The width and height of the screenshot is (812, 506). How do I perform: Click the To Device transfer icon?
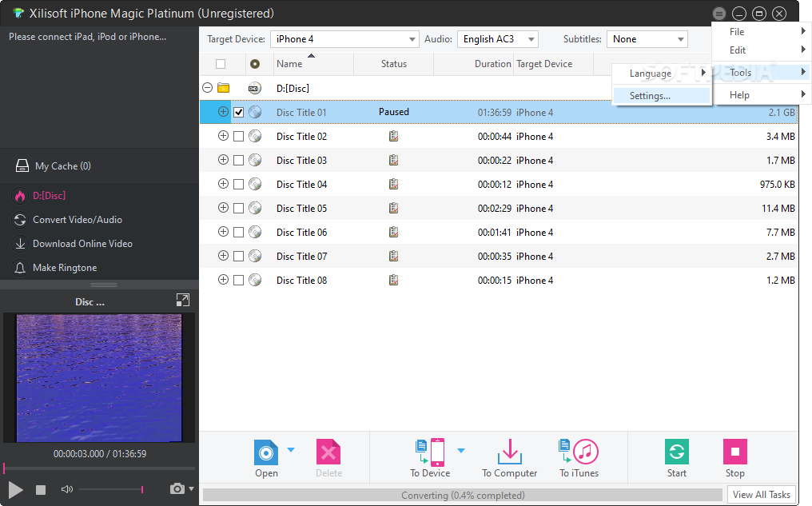(x=430, y=452)
